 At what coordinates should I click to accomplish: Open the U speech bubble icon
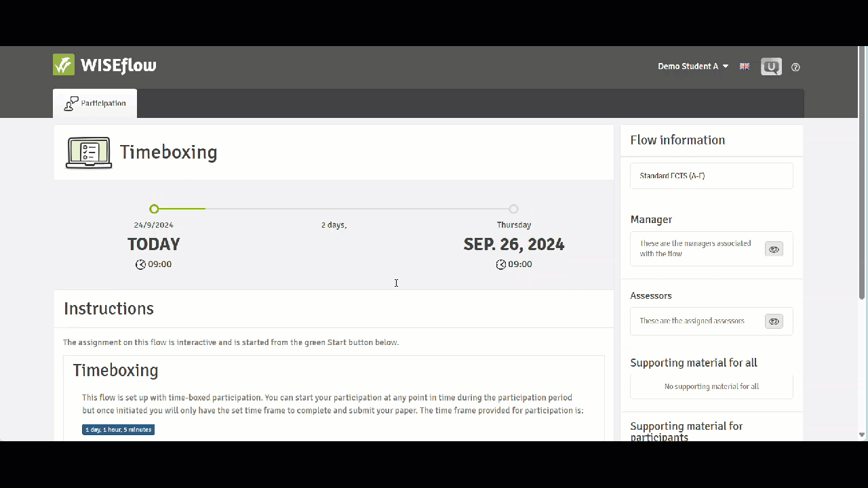tap(771, 66)
